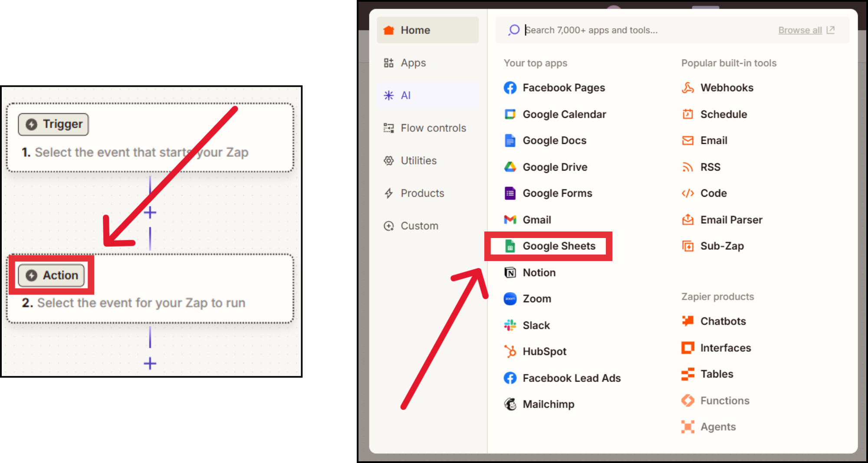This screenshot has height=463, width=868.
Task: Click the Email Parser label
Action: point(731,220)
